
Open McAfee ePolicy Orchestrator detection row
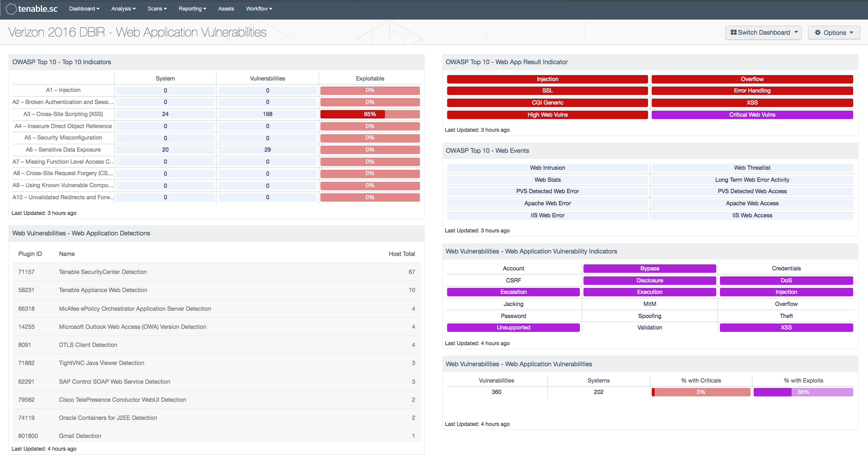(x=217, y=309)
